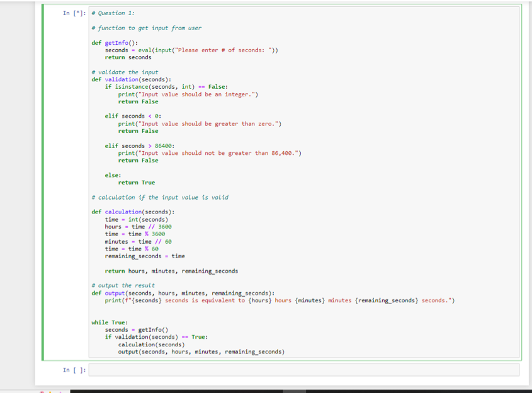Click the "def calculation(seconds):" line
Viewport: 532px width, 393px height.
pyautogui.click(x=133, y=212)
